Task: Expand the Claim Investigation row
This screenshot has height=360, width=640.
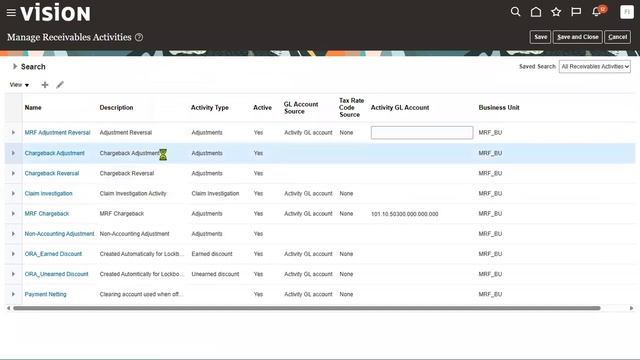Action: [x=13, y=193]
